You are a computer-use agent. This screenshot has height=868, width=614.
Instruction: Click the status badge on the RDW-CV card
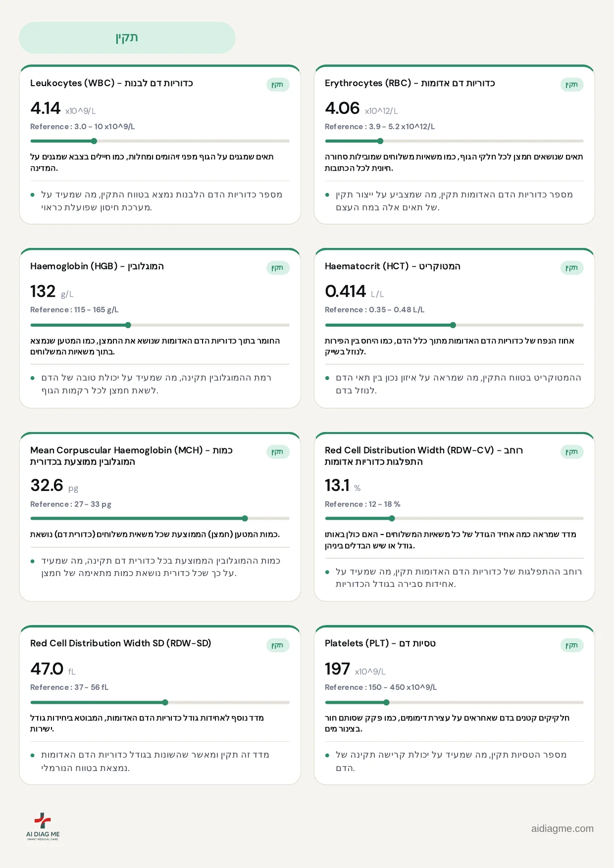coord(572,452)
